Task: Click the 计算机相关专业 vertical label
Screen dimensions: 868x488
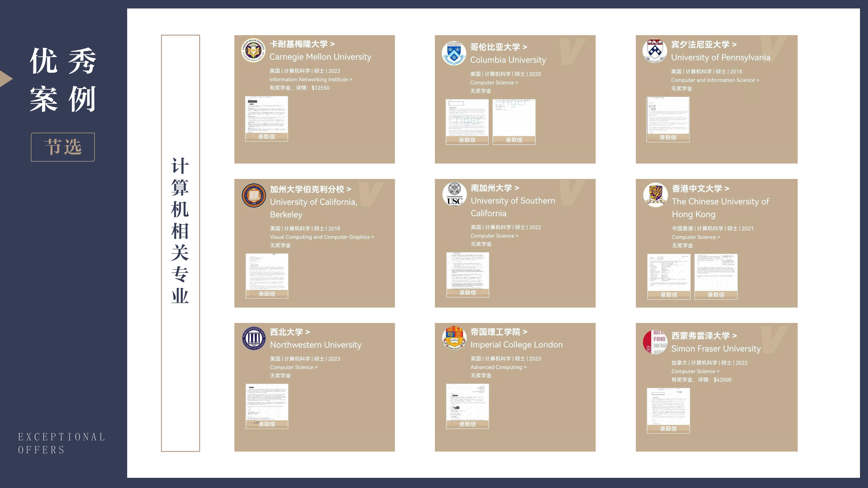Action: [x=180, y=230]
